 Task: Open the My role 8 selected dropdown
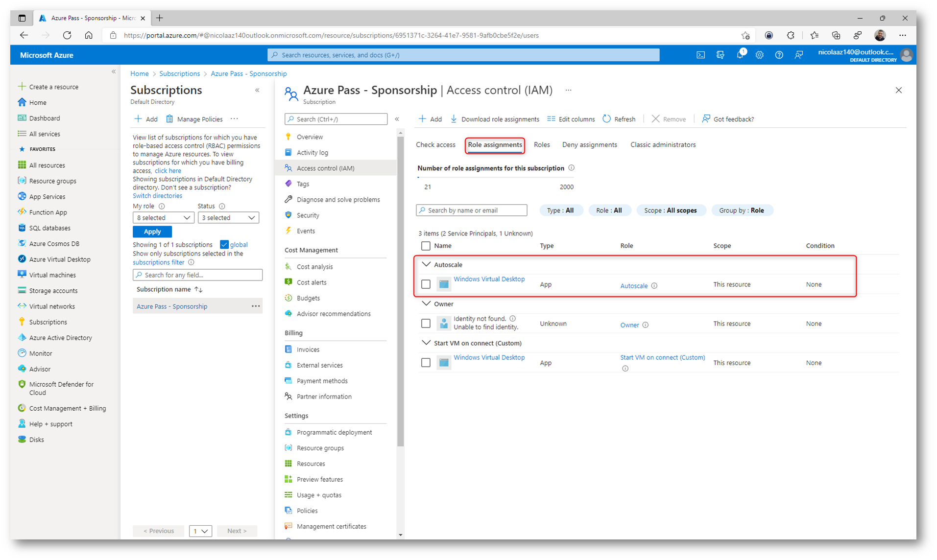click(163, 217)
